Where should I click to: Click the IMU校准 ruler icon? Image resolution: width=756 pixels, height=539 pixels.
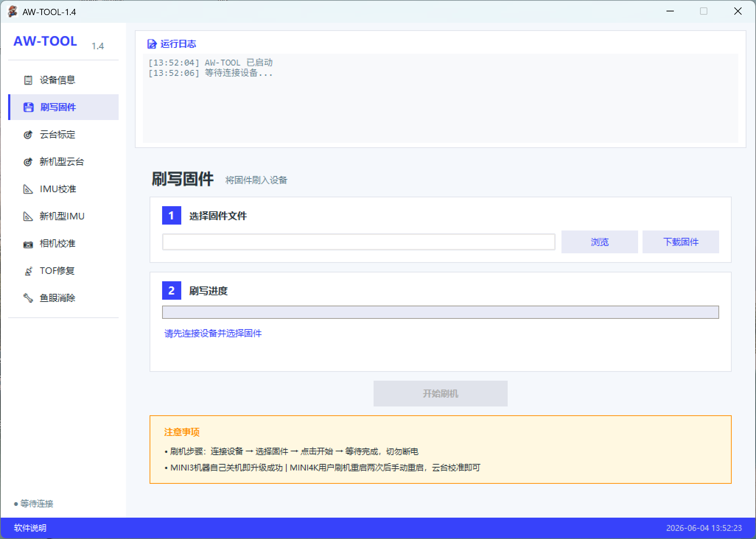(28, 189)
